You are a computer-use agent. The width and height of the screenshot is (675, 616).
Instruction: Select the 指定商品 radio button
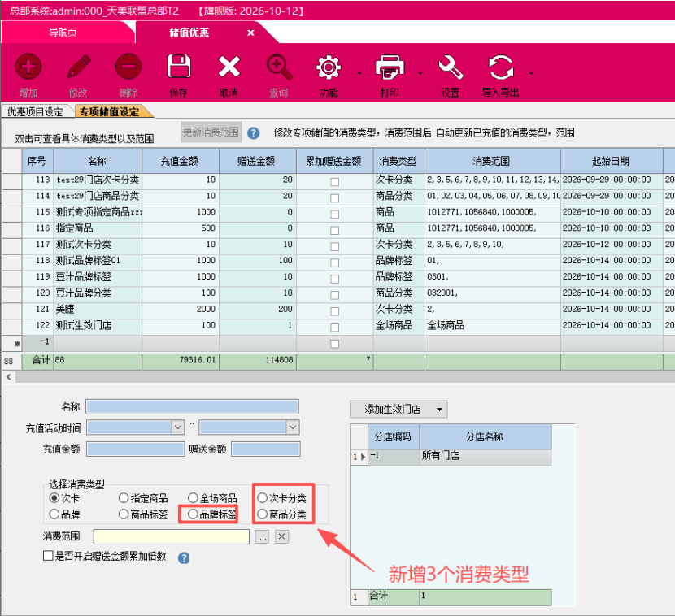(x=124, y=498)
